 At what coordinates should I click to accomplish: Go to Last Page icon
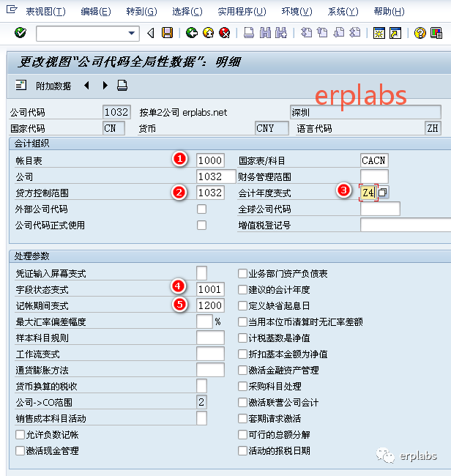pyautogui.click(x=355, y=33)
